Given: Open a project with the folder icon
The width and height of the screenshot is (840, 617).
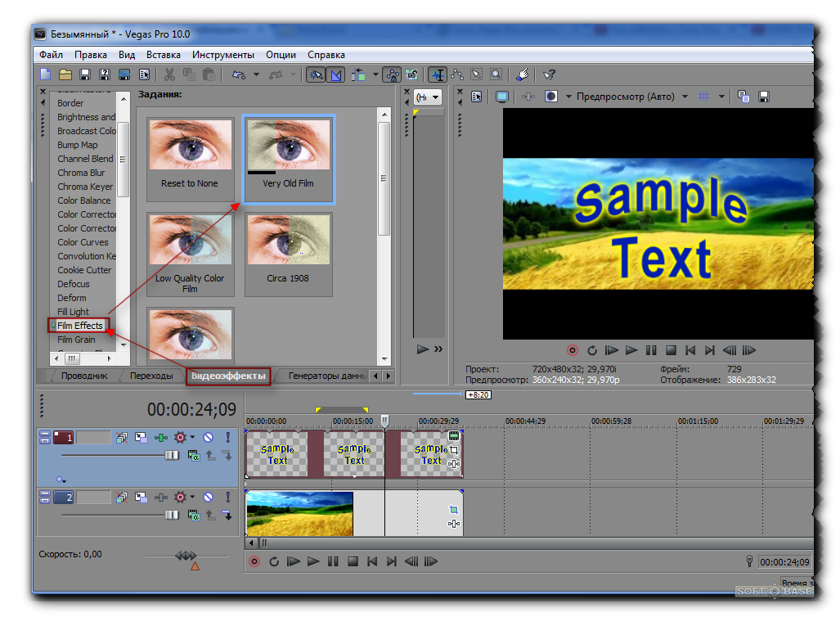Looking at the screenshot, I should click(x=65, y=74).
